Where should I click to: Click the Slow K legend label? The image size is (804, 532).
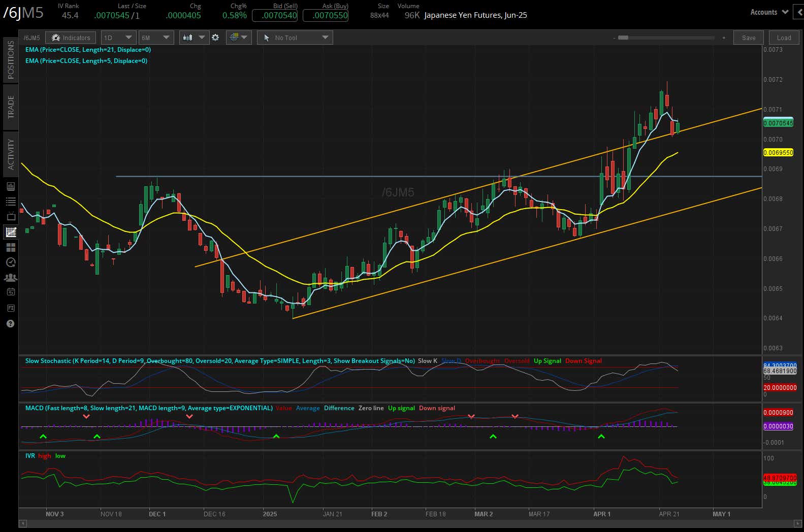[428, 361]
